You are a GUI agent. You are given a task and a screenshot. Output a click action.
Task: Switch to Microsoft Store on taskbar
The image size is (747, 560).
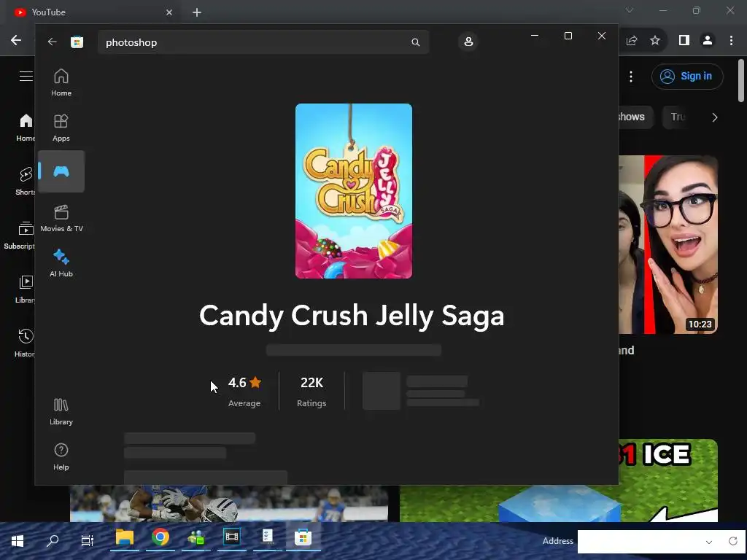[303, 538]
